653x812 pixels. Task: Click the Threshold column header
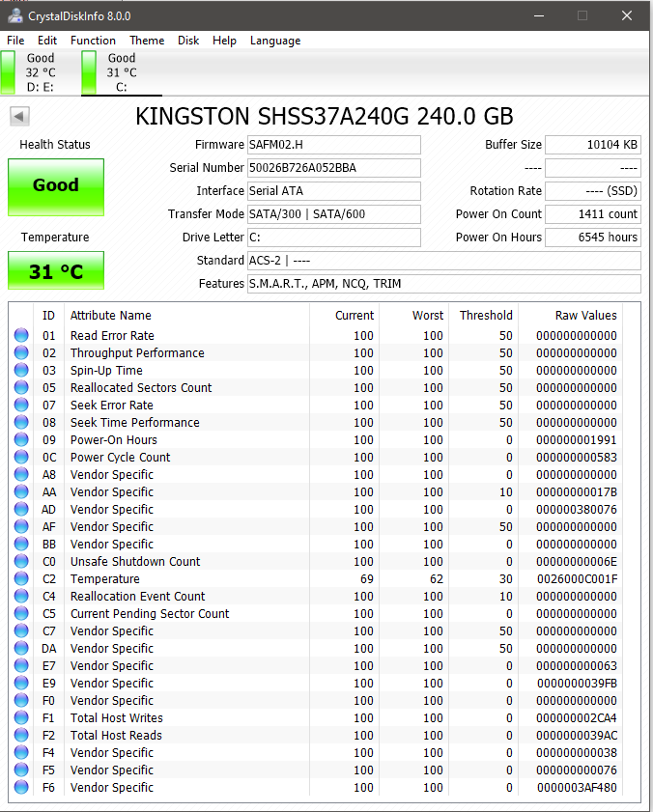(x=486, y=316)
